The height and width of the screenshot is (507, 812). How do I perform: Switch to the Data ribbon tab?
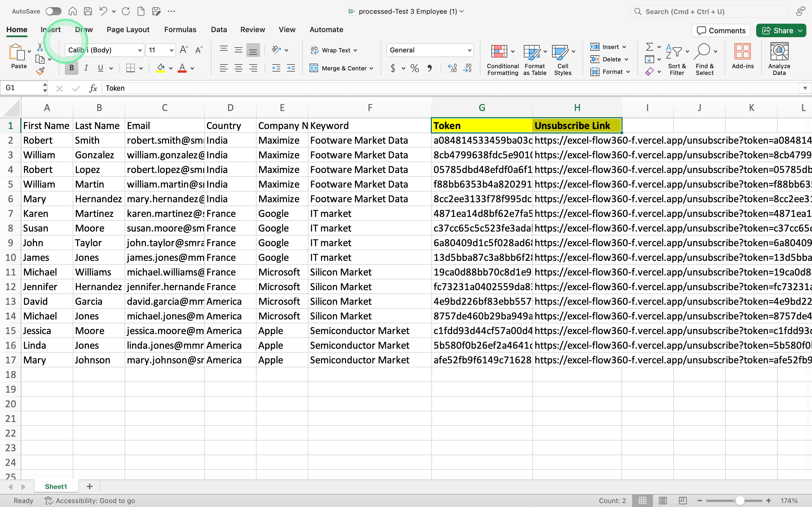219,30
